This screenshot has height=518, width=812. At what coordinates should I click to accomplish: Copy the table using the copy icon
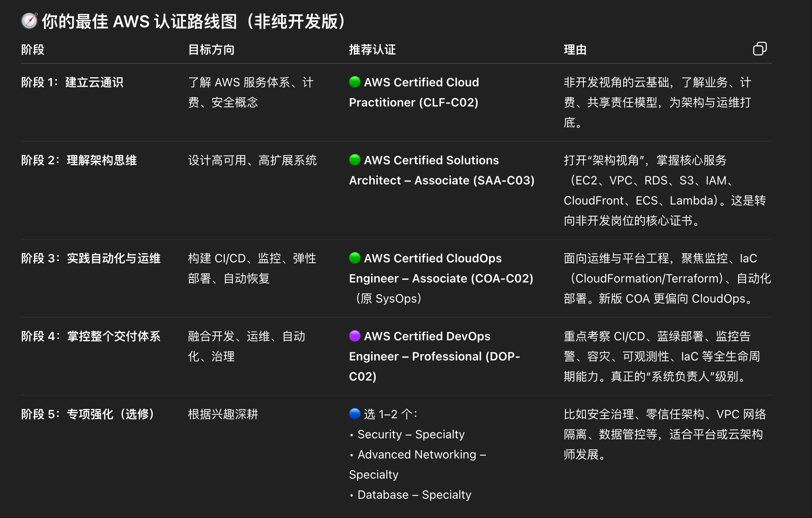pos(760,49)
